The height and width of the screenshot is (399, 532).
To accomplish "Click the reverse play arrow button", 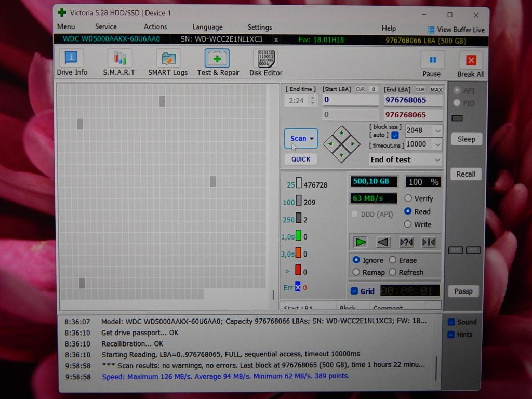I will [383, 242].
